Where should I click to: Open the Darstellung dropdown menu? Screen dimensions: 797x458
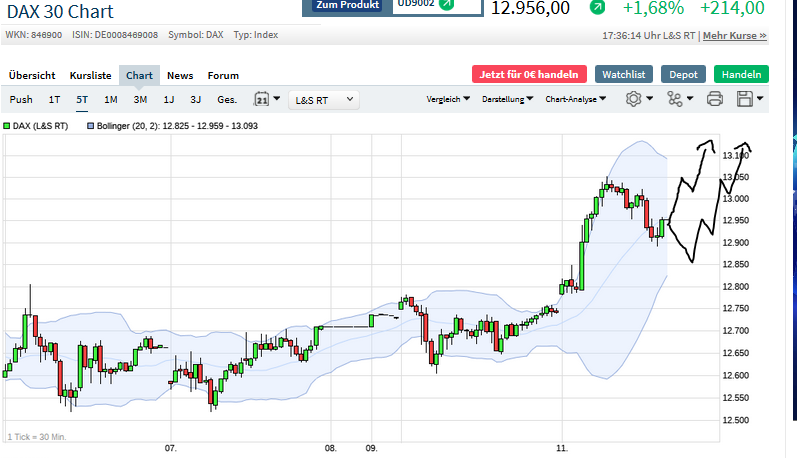click(x=507, y=99)
